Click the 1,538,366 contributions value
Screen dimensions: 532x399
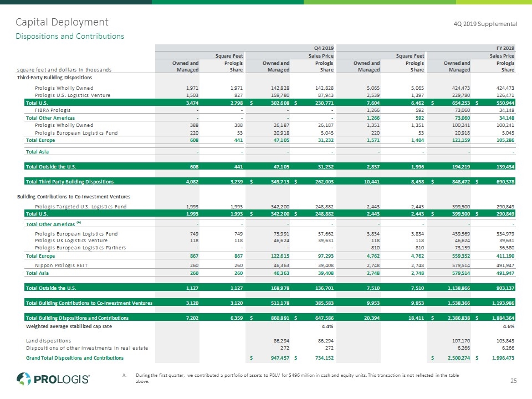click(x=459, y=303)
